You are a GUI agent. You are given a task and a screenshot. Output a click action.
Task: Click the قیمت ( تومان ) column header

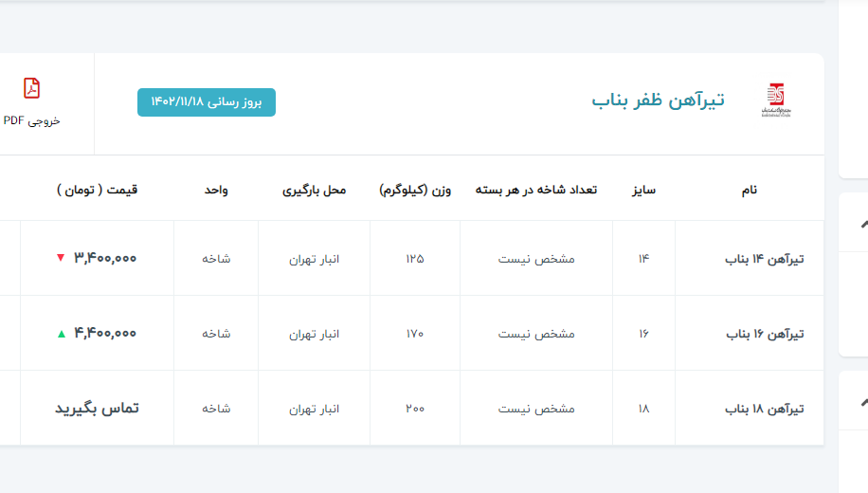tap(97, 190)
